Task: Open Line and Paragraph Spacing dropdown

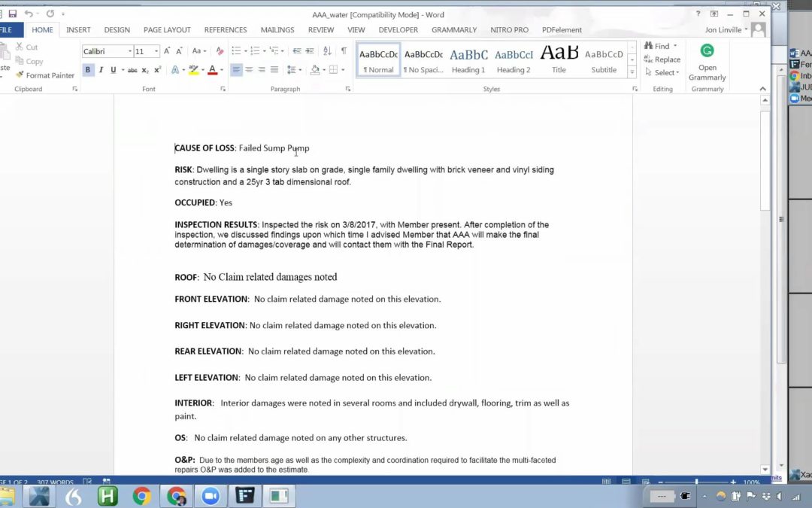Action: point(294,69)
